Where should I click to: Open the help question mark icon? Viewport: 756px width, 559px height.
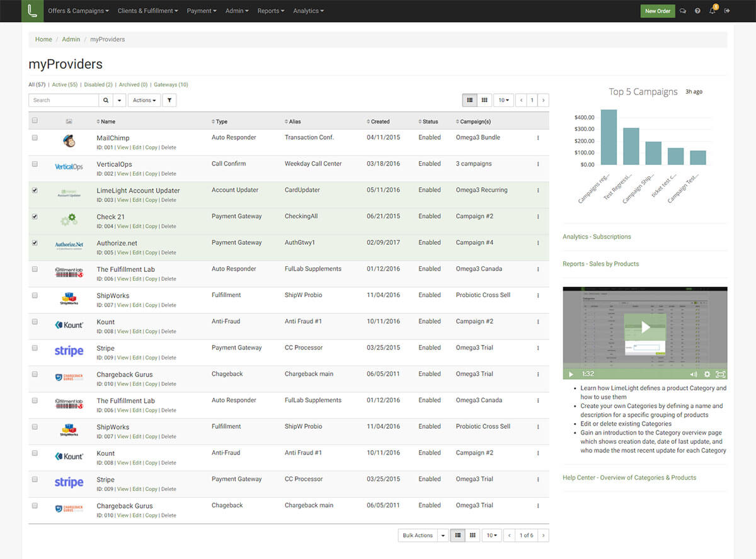click(x=697, y=11)
